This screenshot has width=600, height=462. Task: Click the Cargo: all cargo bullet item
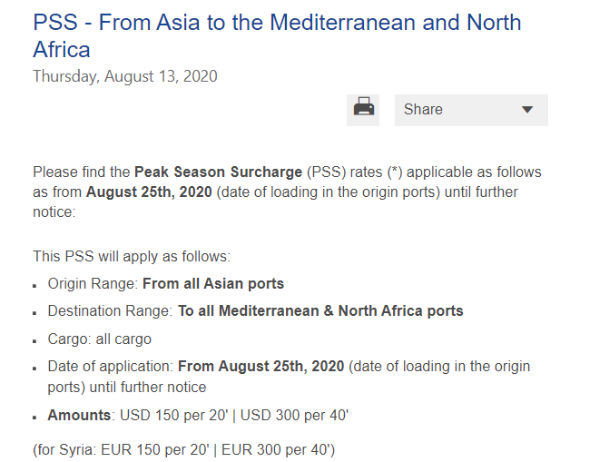tap(99, 339)
